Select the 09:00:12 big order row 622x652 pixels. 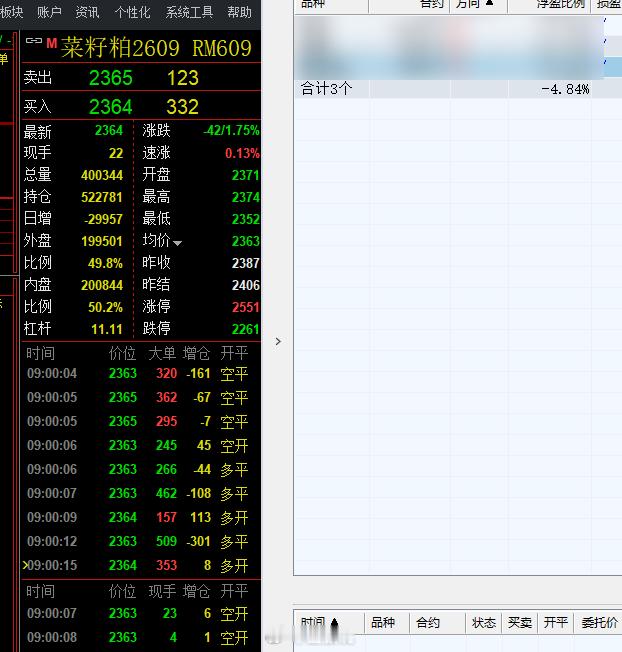point(141,541)
